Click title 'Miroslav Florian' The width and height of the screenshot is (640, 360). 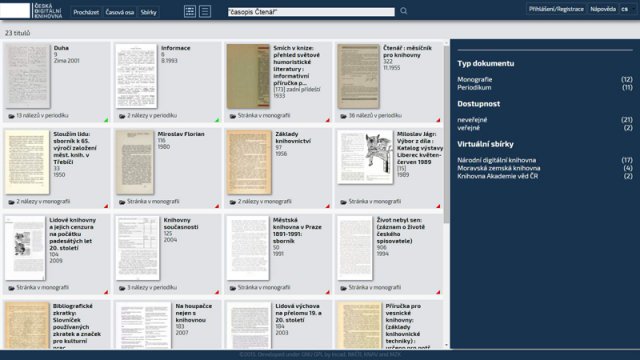181,134
